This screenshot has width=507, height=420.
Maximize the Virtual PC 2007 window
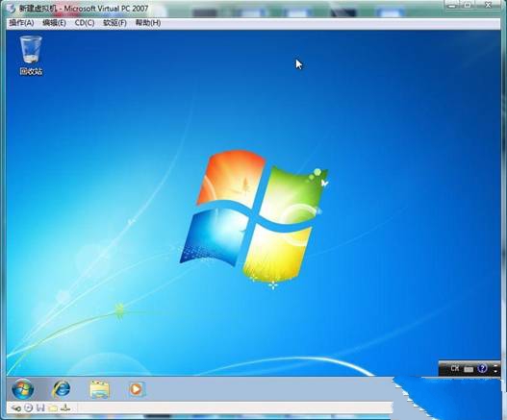click(468, 6)
